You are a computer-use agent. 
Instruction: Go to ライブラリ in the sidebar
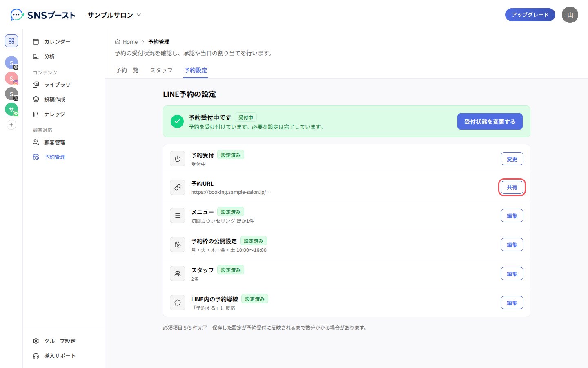(64, 85)
